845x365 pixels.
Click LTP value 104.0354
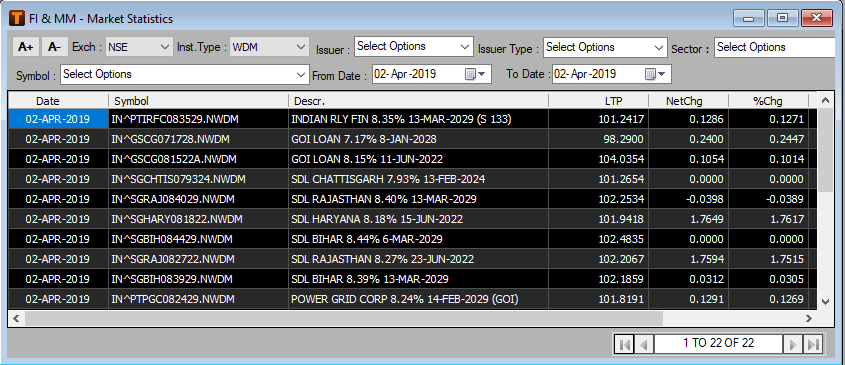621,159
